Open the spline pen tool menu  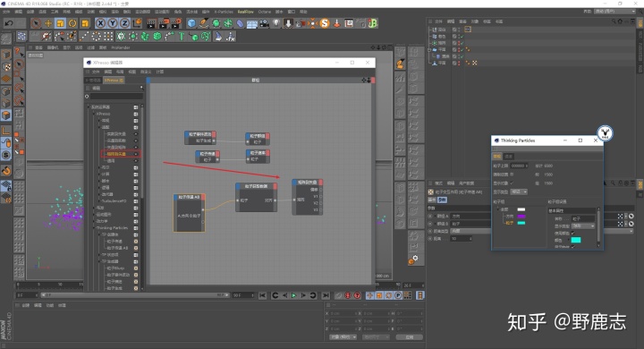point(204,23)
